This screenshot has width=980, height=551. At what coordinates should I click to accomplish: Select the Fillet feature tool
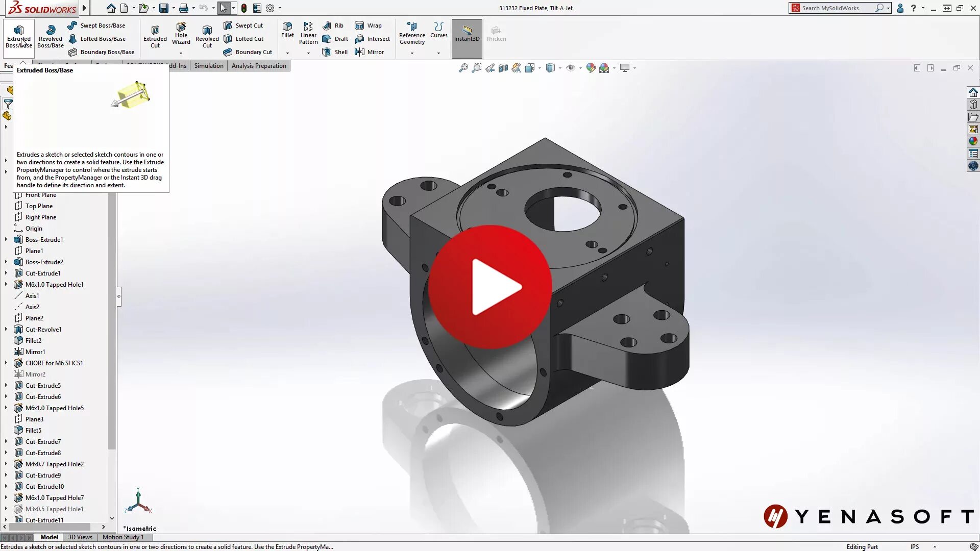pyautogui.click(x=287, y=32)
